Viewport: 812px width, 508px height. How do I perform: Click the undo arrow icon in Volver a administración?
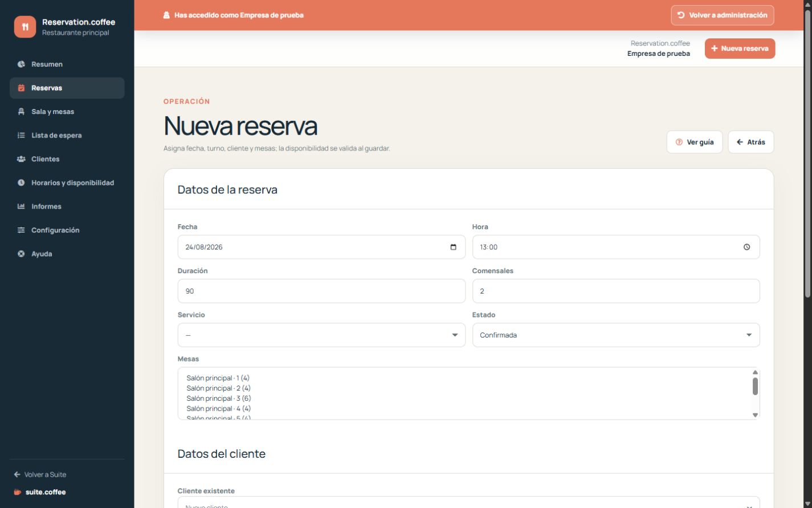pyautogui.click(x=681, y=15)
